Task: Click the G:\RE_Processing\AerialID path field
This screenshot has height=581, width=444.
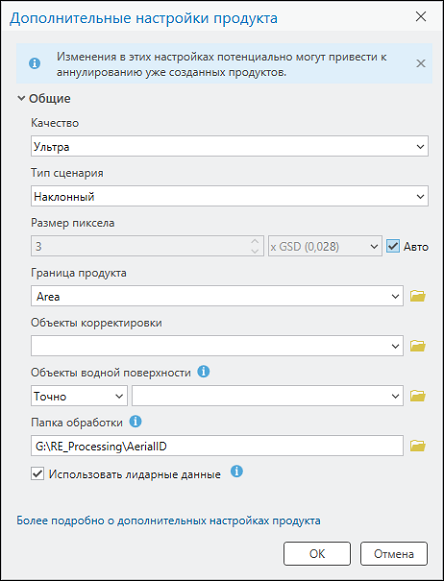Action: coord(217,446)
